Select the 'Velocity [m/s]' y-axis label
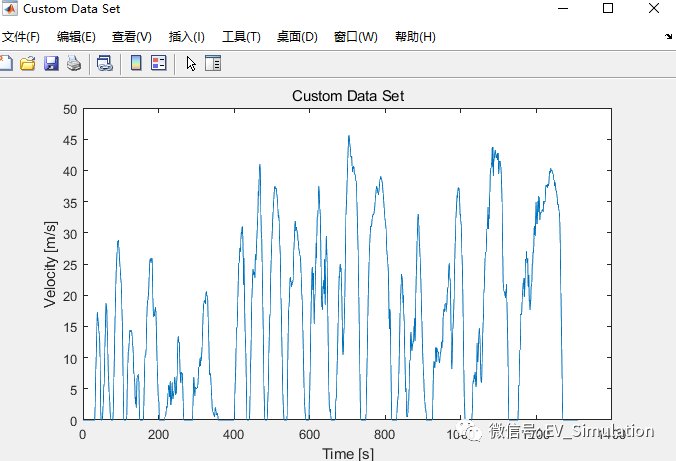The width and height of the screenshot is (676, 461). pyautogui.click(x=51, y=264)
